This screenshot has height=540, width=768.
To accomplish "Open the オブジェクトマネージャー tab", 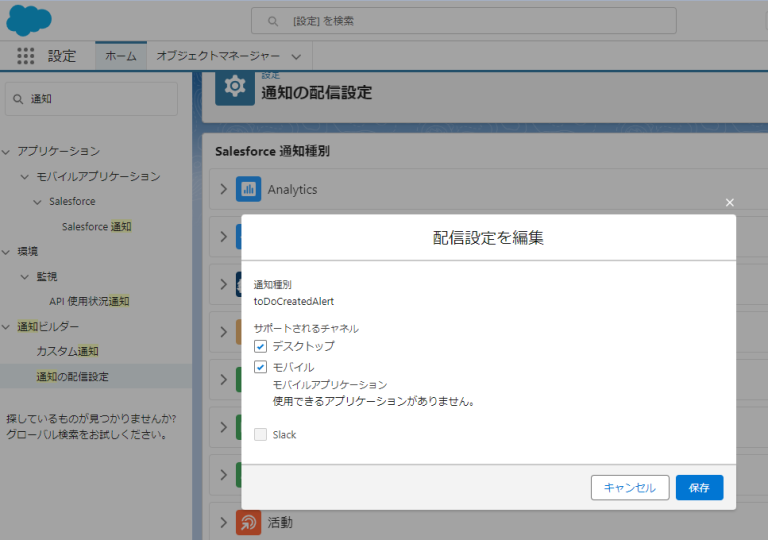I will click(218, 56).
